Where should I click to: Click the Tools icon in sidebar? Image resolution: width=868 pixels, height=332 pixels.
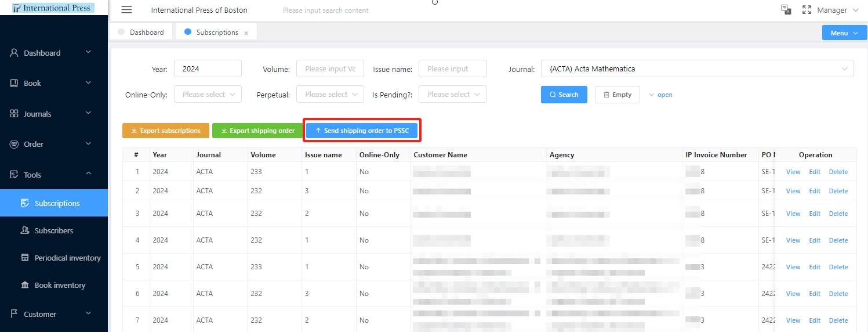(14, 175)
